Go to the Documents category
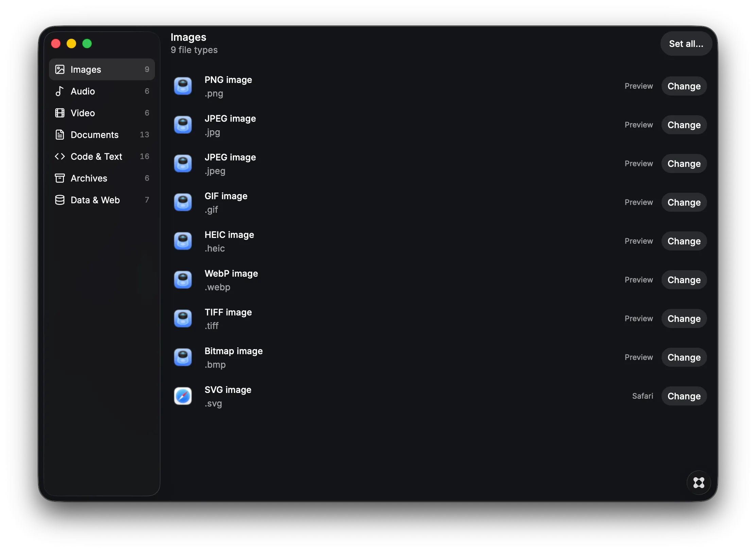 pyautogui.click(x=102, y=135)
